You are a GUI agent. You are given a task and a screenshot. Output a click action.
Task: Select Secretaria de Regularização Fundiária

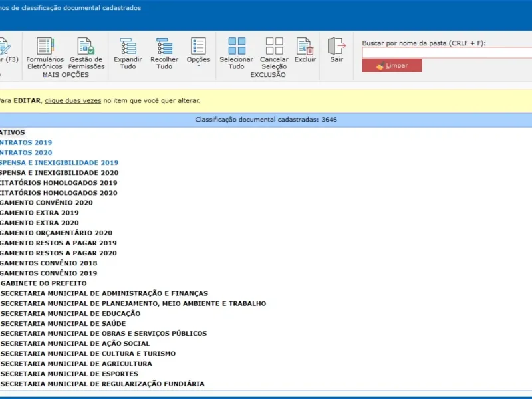102,384
